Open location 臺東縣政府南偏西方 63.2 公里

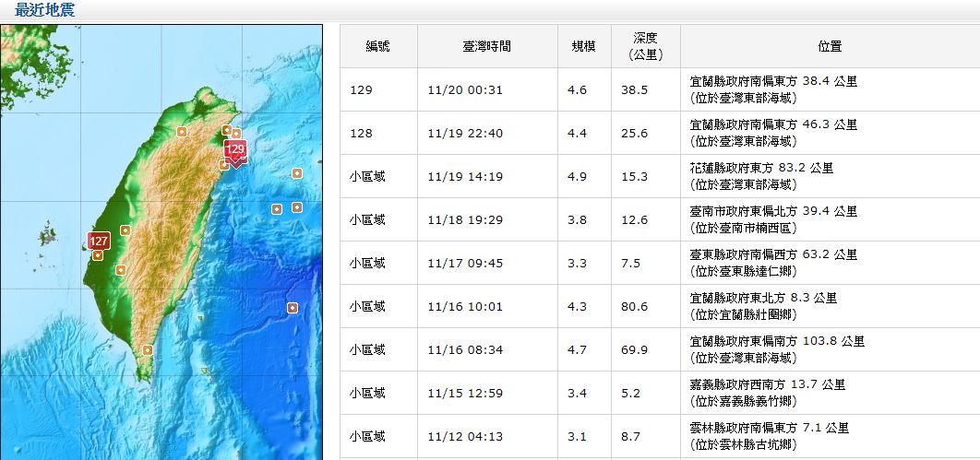(773, 254)
